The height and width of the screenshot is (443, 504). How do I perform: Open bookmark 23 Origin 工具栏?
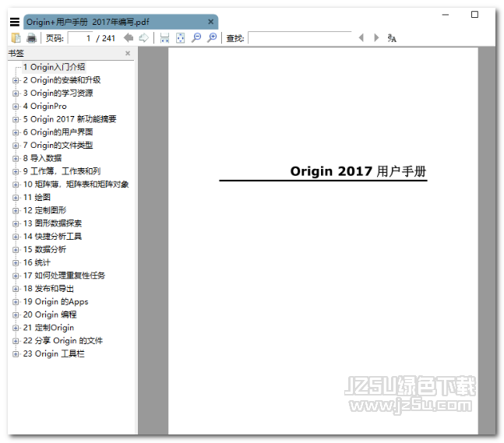[54, 353]
